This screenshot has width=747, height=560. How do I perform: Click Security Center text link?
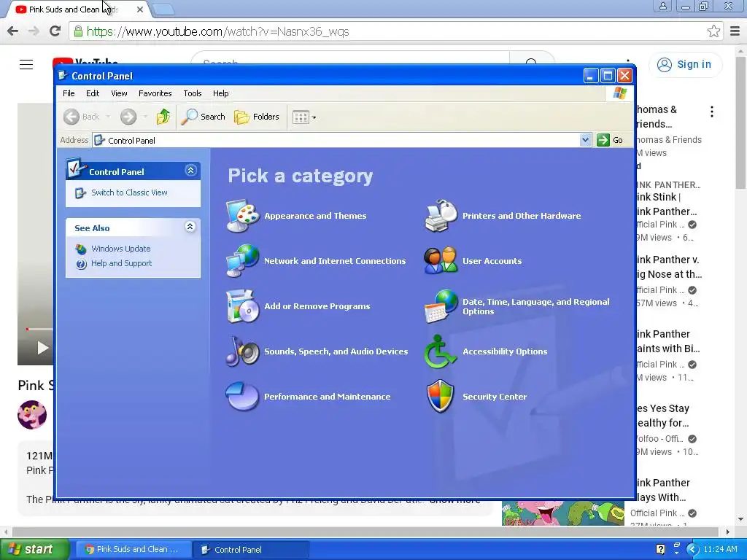[495, 396]
